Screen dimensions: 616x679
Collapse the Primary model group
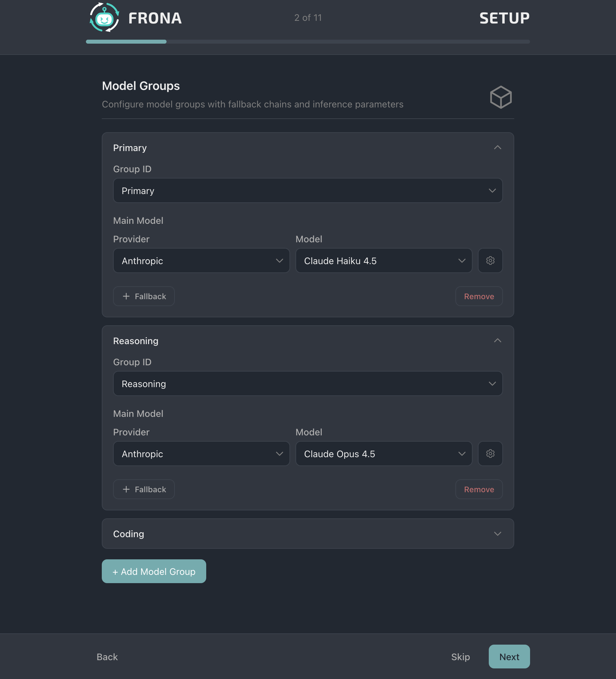[x=498, y=147]
